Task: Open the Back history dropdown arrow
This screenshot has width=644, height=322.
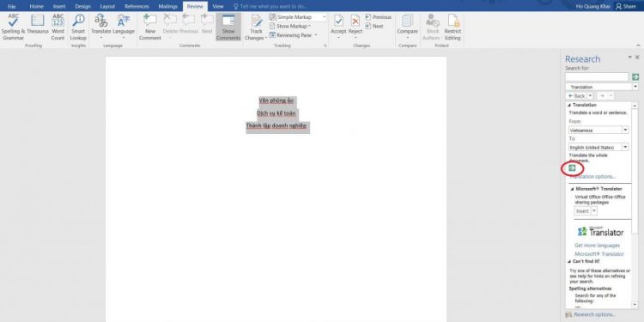Action: pyautogui.click(x=590, y=95)
